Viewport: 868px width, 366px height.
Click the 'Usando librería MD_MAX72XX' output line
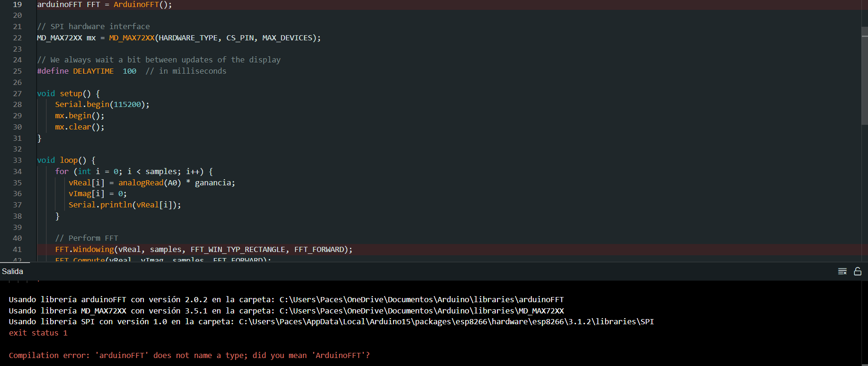pos(287,311)
